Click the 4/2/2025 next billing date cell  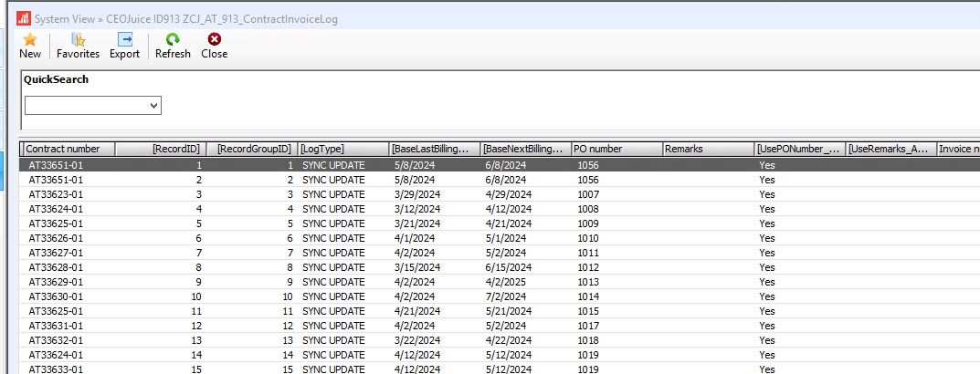pos(506,282)
